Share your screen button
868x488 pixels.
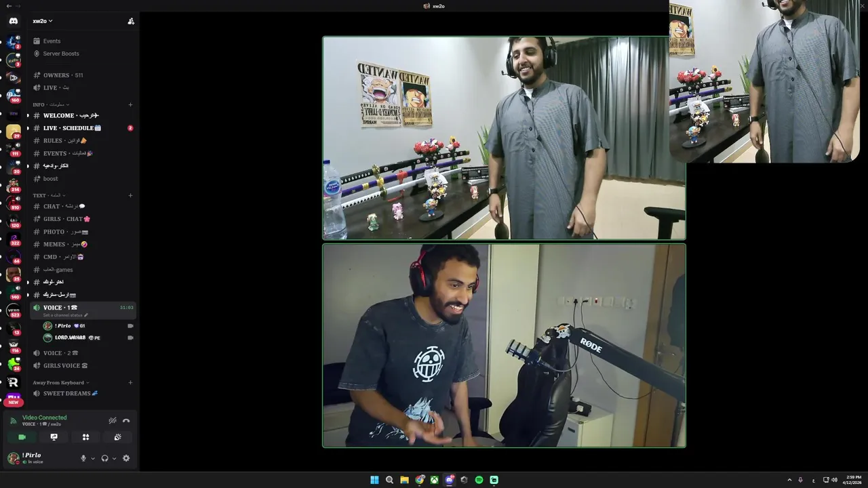point(54,437)
